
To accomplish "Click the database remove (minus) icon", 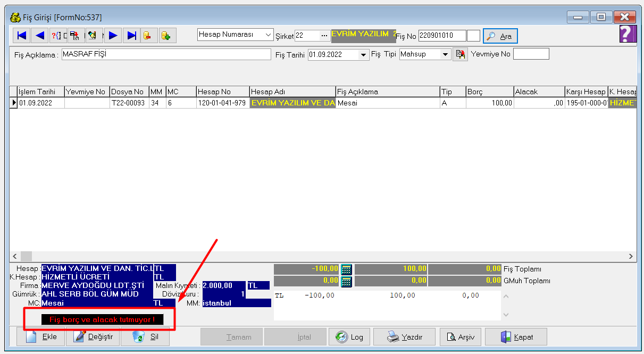I will pyautogui.click(x=148, y=36).
